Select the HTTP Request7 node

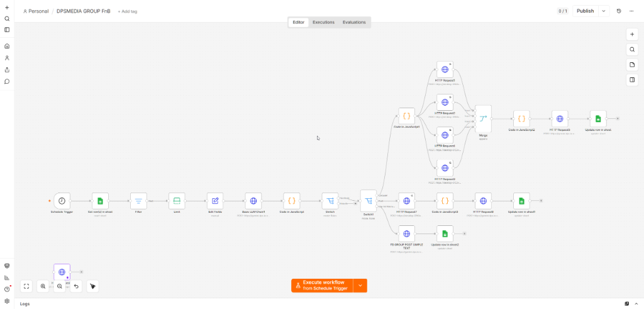(x=407, y=201)
